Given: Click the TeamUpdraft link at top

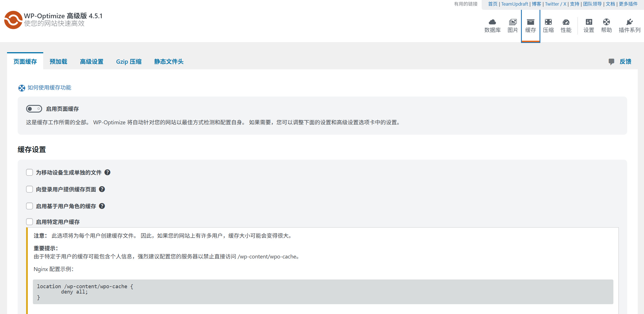Looking at the screenshot, I should [x=515, y=4].
